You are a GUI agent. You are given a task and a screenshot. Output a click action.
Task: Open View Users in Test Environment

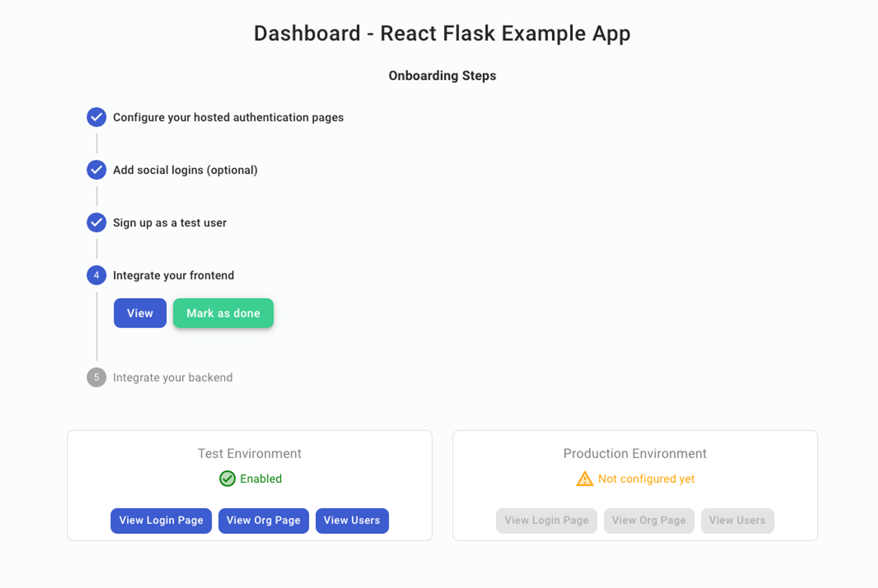[352, 520]
